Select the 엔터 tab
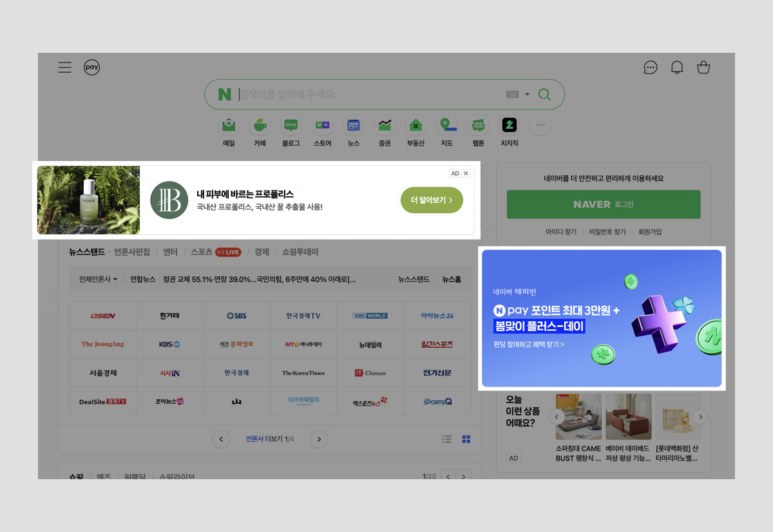 coord(170,252)
